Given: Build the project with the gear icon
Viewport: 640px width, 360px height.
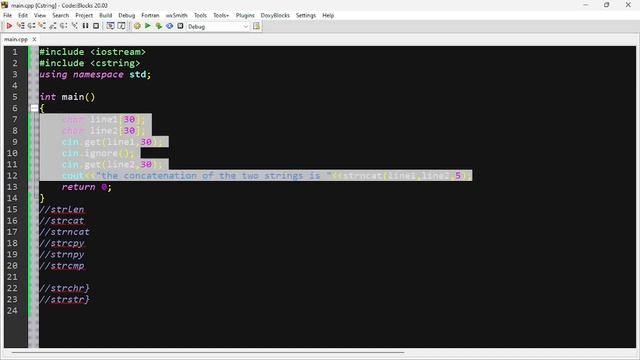Looking at the screenshot, I should pos(137,26).
